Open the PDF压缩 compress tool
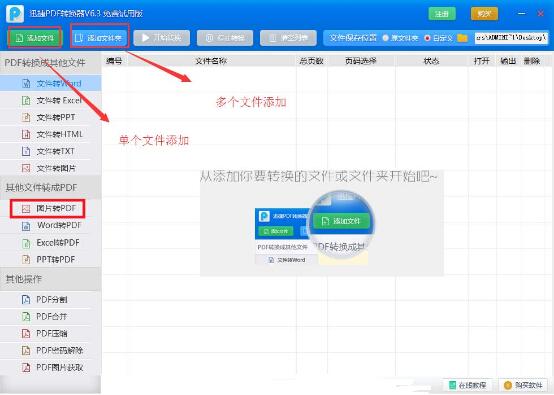Viewport: 554px width, 395px height. (51, 334)
